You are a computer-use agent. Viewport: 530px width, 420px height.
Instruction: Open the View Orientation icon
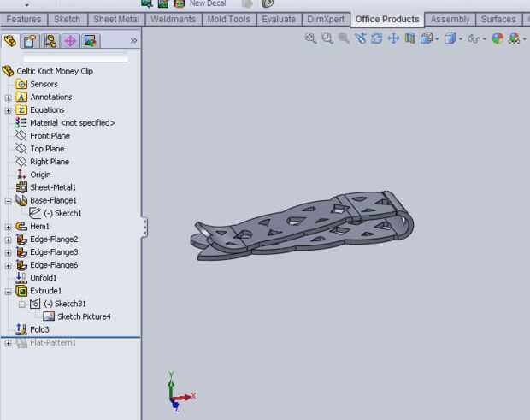pos(427,38)
